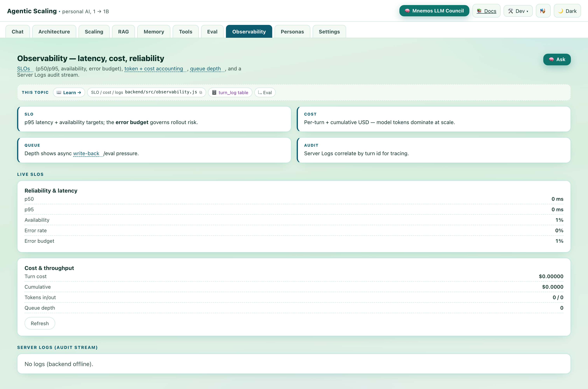Switch to the Eval tab

click(x=212, y=32)
